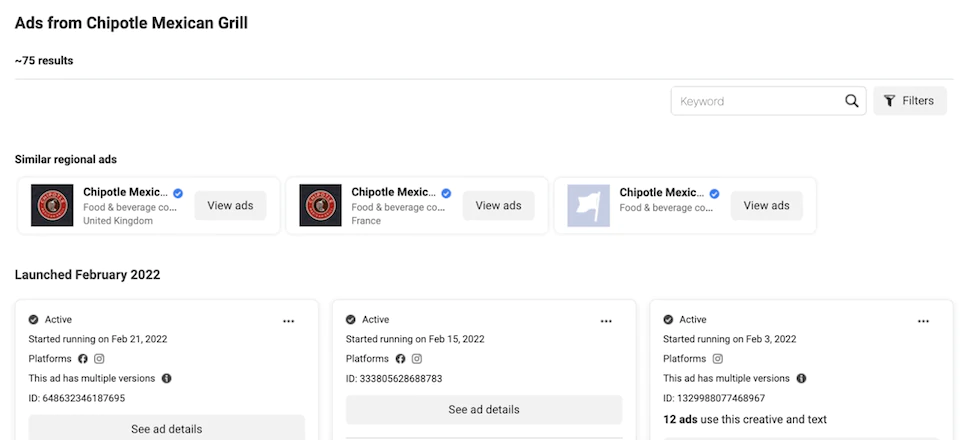Click the Chipotle France logo thumbnail

(x=320, y=206)
